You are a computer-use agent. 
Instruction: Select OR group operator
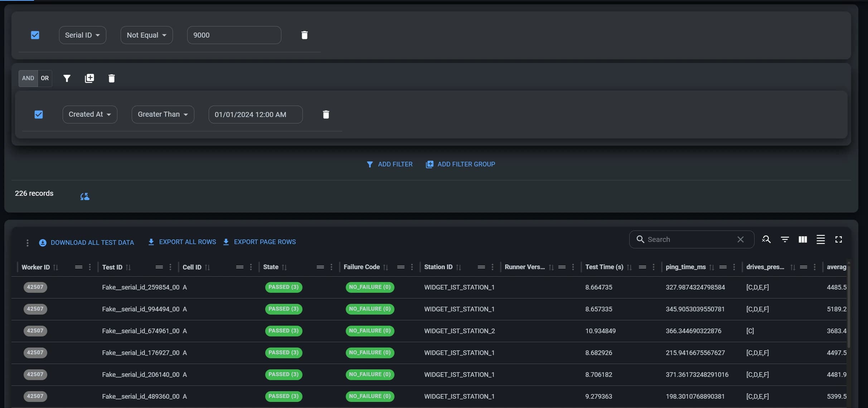tap(45, 78)
